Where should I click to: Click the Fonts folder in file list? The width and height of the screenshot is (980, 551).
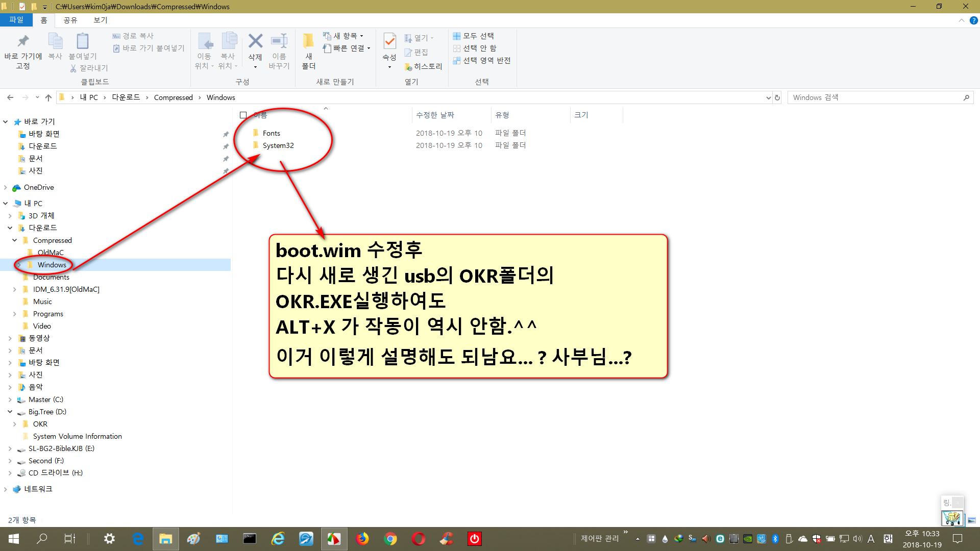[x=271, y=133]
